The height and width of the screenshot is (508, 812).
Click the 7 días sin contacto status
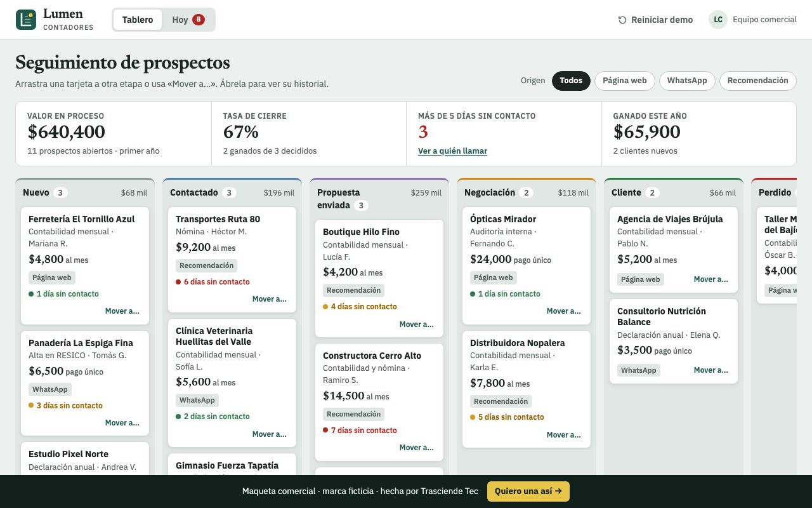[x=360, y=431]
